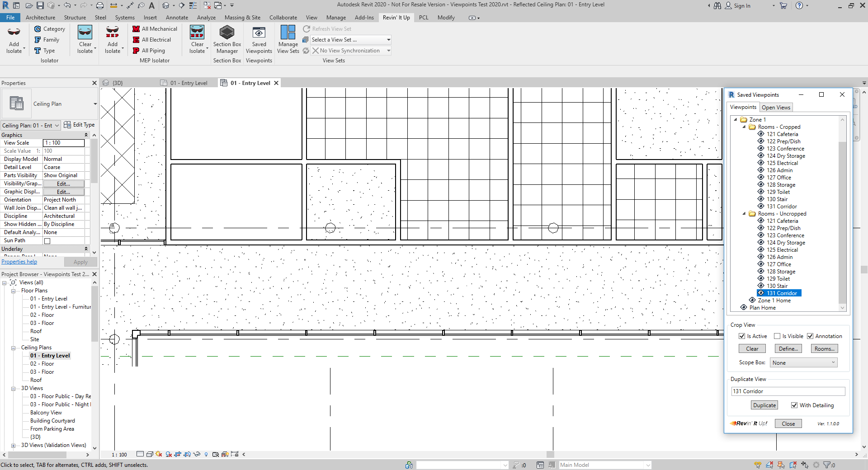
Task: Click Edit Type in Properties
Action: (79, 125)
